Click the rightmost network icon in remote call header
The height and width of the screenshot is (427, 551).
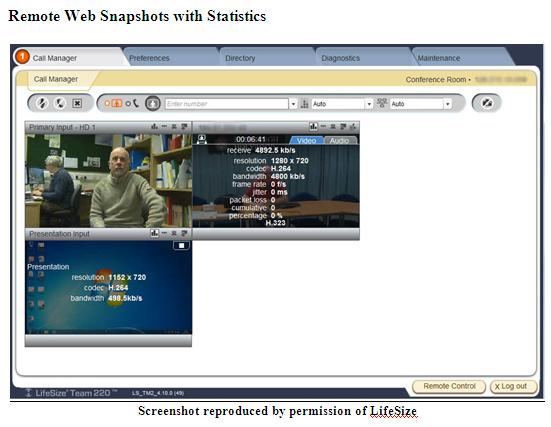(x=353, y=127)
